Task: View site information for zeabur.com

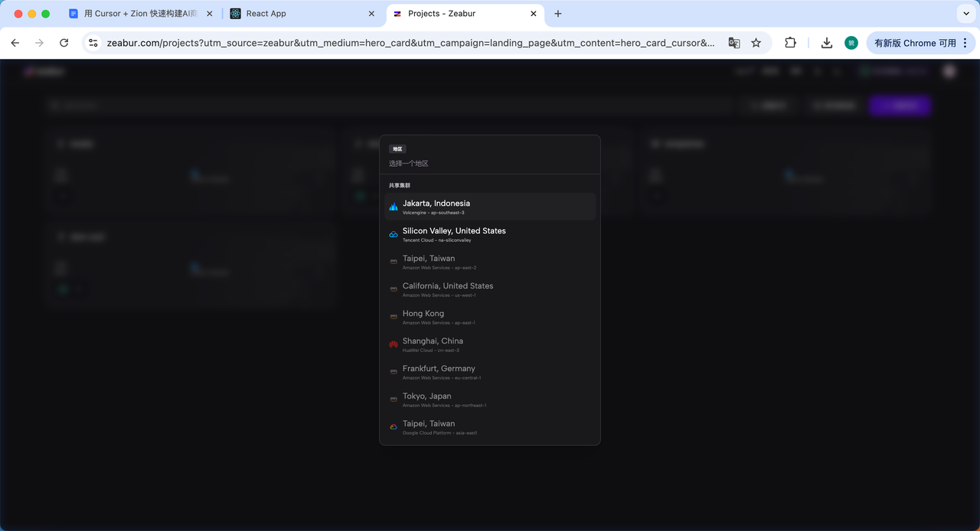Action: tap(93, 43)
